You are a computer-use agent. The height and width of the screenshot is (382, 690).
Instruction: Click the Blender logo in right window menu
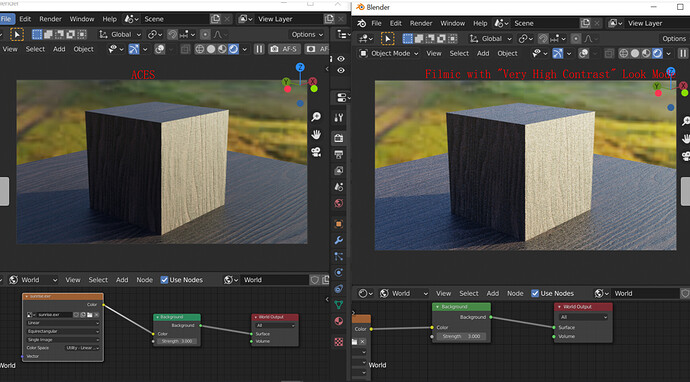pos(362,23)
